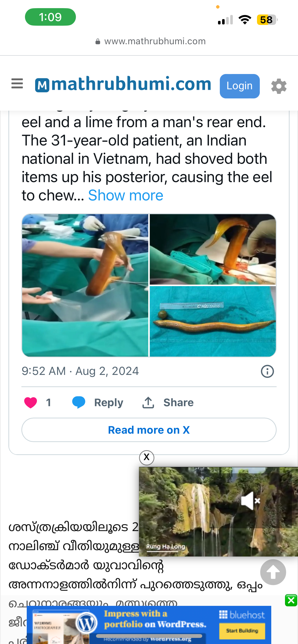Open the hamburger navigation menu

click(x=17, y=84)
